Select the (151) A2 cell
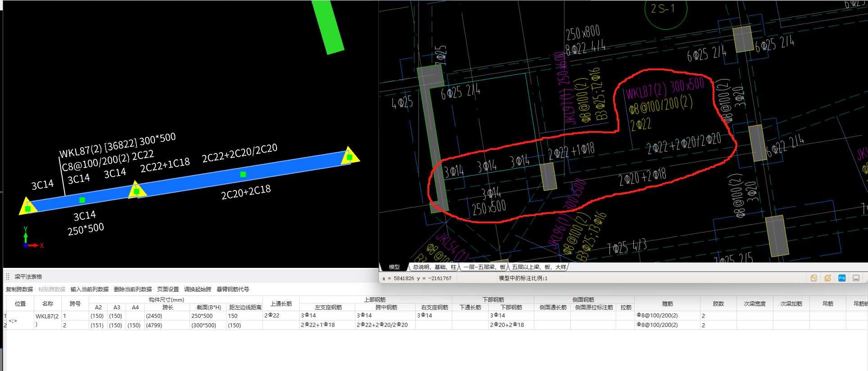The width and height of the screenshot is (868, 371). [x=98, y=325]
